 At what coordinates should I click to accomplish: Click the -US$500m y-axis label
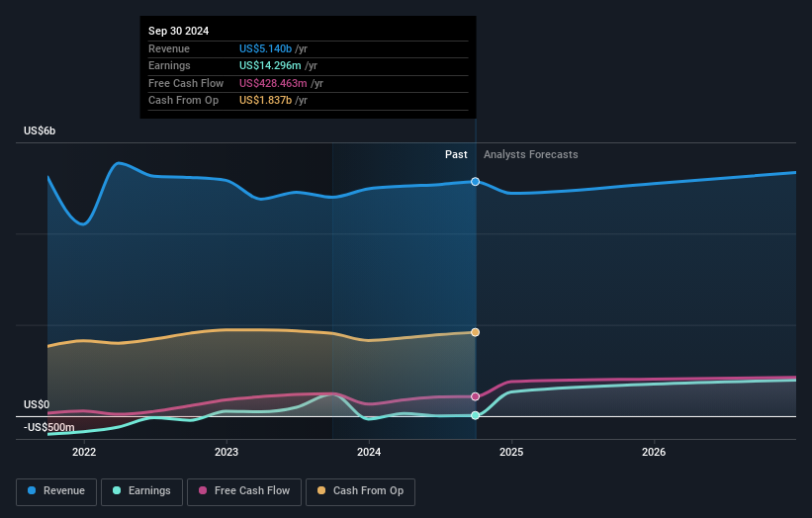pos(49,427)
